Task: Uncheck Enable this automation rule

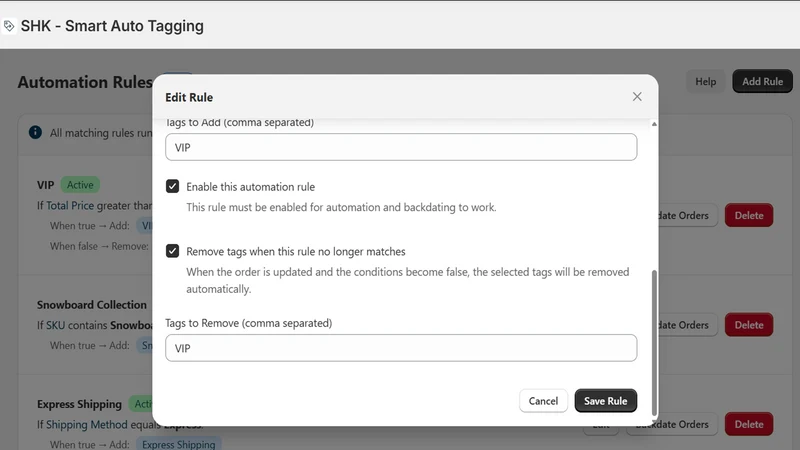Action: pos(172,186)
